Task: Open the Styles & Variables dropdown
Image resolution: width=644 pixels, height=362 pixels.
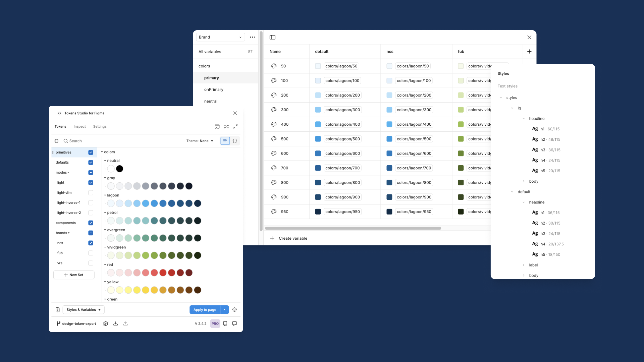Action: pos(84,310)
